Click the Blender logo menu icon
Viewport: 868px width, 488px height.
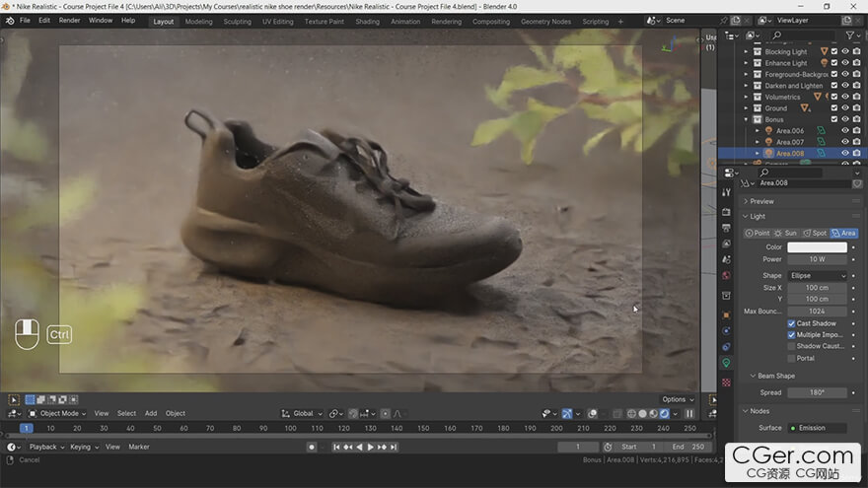(10, 21)
